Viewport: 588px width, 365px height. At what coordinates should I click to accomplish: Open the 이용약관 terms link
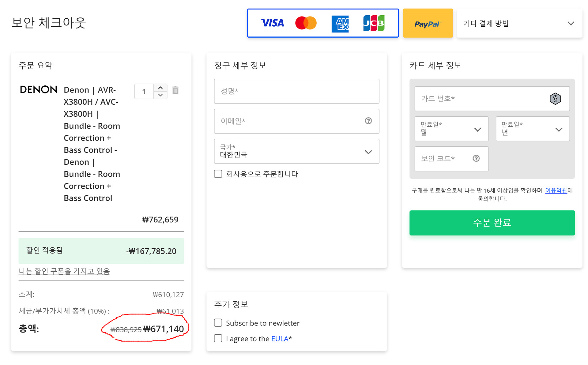pyautogui.click(x=556, y=190)
